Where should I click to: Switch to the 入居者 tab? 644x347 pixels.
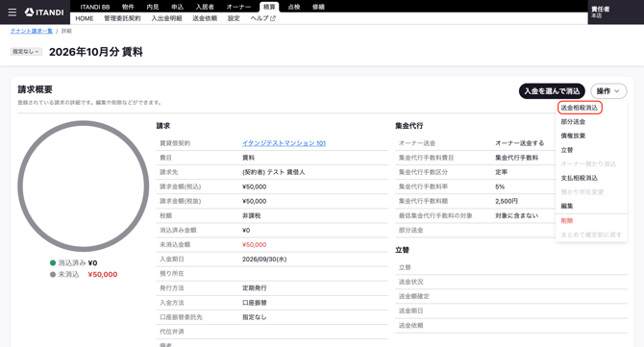tap(205, 7)
